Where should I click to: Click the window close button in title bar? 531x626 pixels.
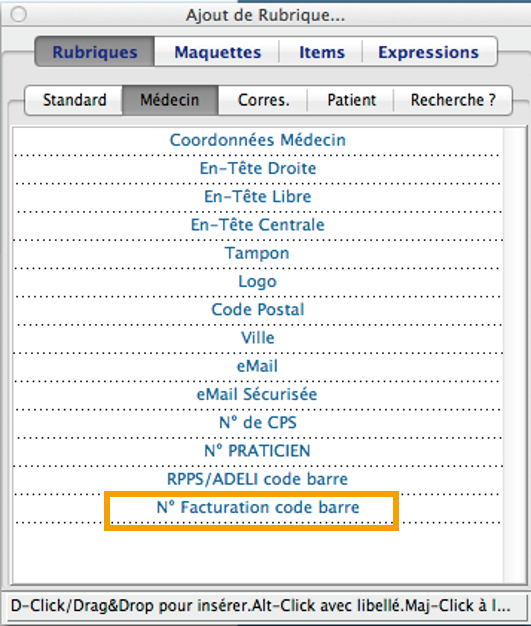pos(18,15)
